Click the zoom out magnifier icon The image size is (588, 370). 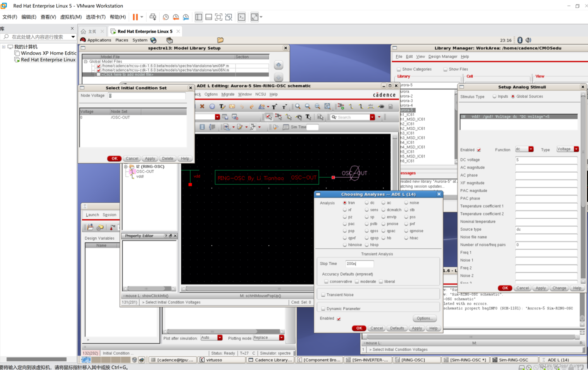point(308,106)
